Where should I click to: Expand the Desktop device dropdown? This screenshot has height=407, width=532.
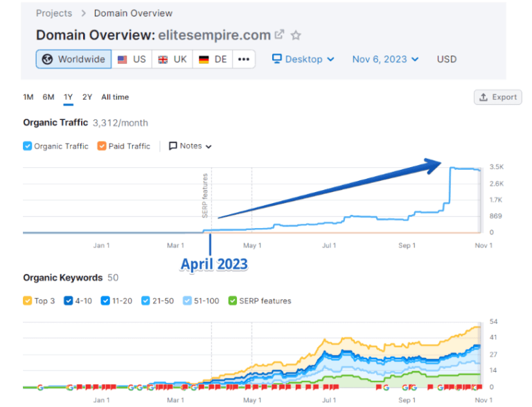click(x=303, y=59)
